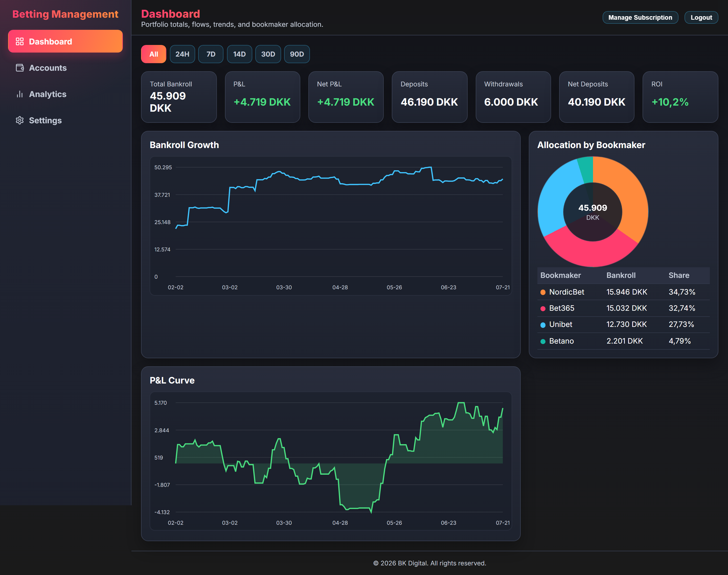This screenshot has width=728, height=575.
Task: Click the pink Bet365 legend dot
Action: pos(543,308)
